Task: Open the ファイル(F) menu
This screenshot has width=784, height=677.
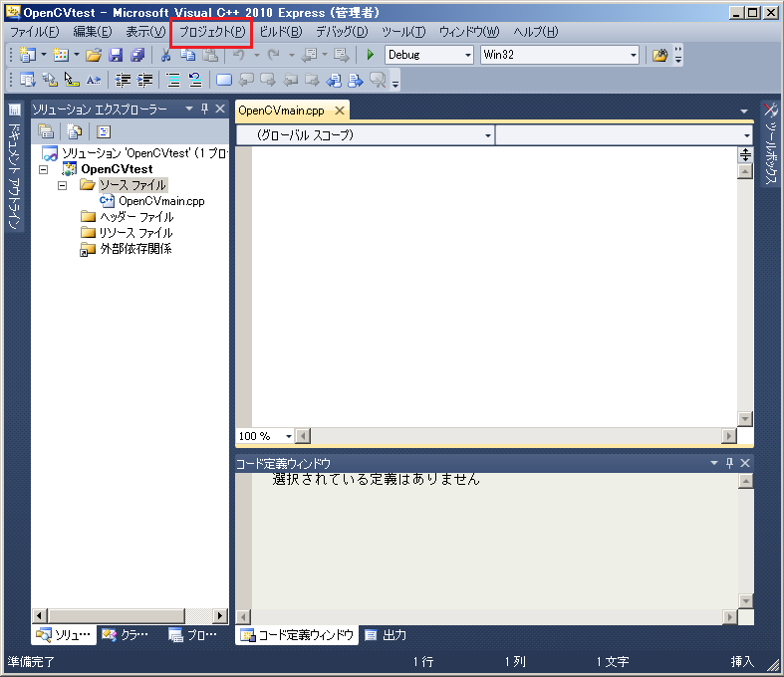Action: tap(35, 32)
